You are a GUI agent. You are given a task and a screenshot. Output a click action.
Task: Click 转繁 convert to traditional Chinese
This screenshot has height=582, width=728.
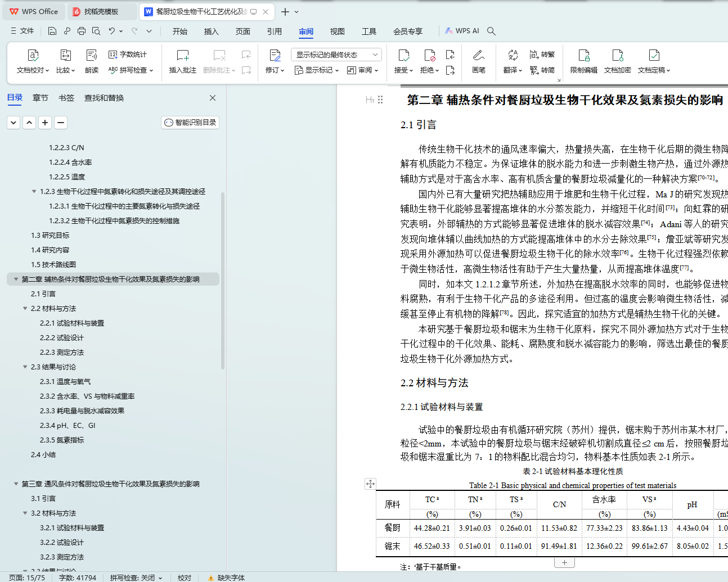click(x=542, y=55)
